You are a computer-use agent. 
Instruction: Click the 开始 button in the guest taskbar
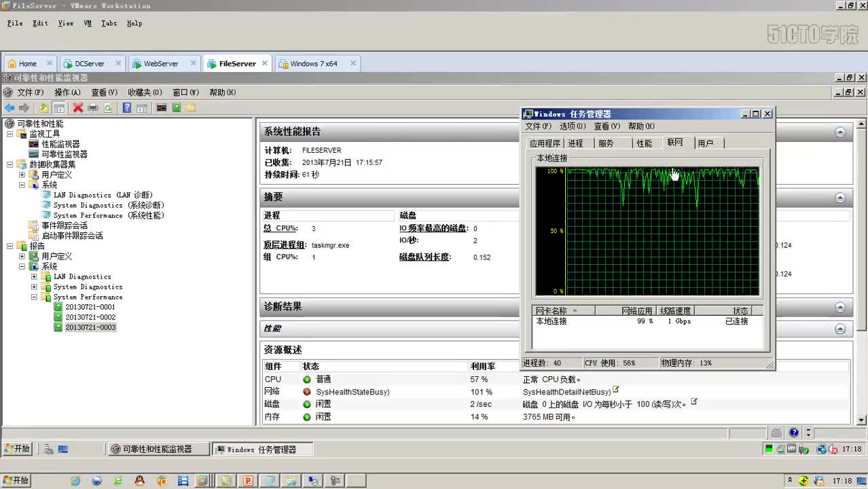point(17,449)
